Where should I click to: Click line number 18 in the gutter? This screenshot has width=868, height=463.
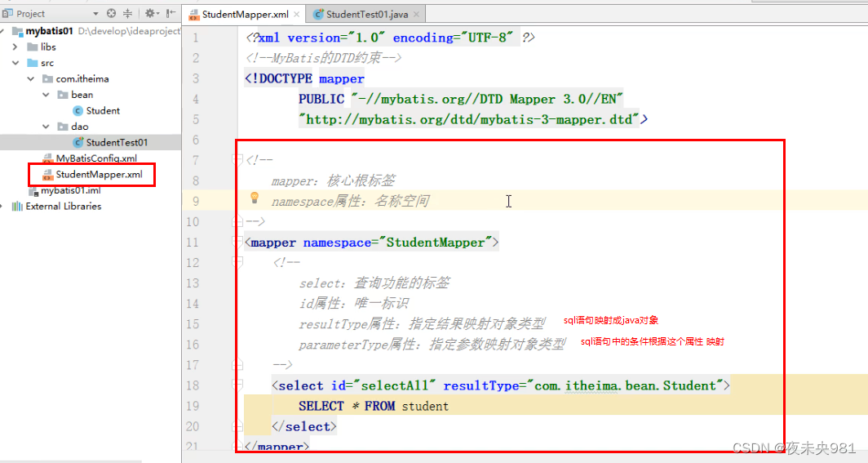coord(192,385)
